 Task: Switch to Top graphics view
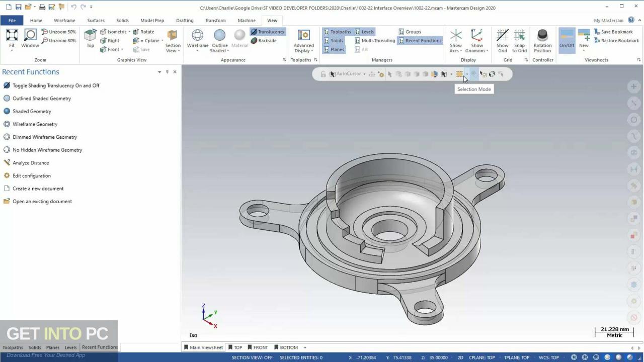[x=90, y=38]
